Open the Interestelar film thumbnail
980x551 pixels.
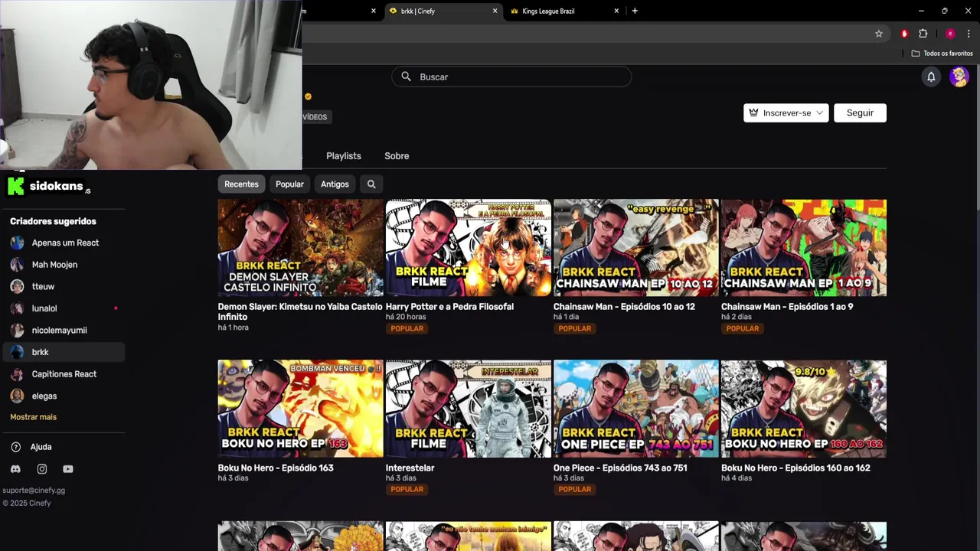469,409
